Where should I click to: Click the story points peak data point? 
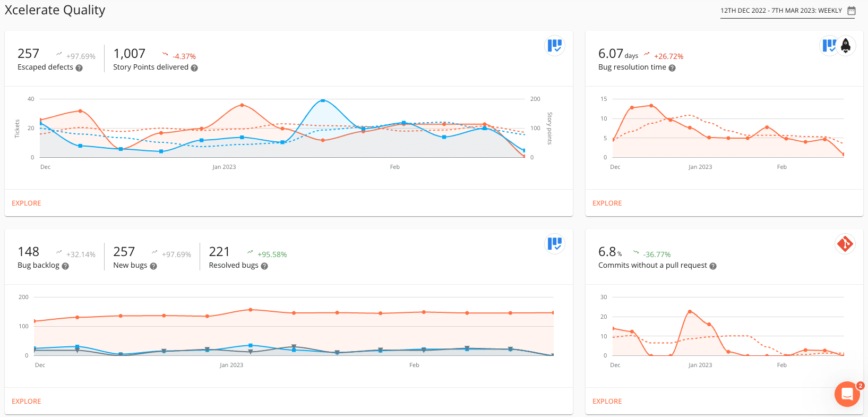click(x=323, y=100)
